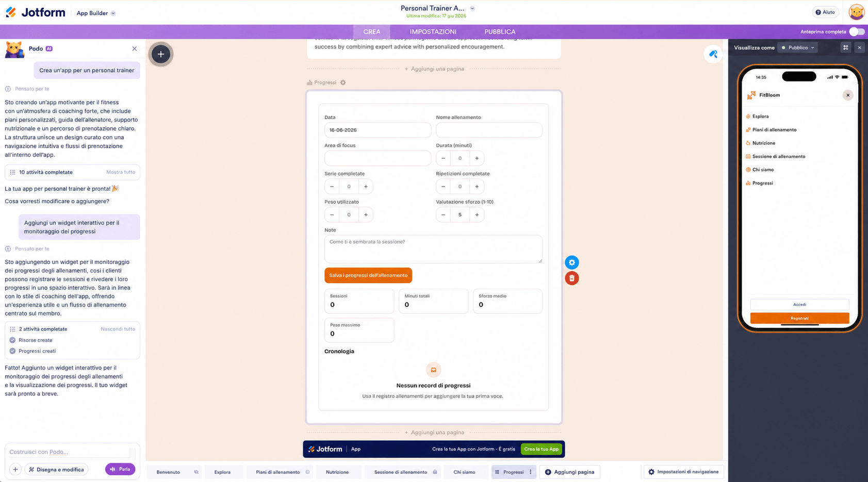The height and width of the screenshot is (482, 868).
Task: Decrease Ripetizioni completate with minus button
Action: tap(443, 187)
